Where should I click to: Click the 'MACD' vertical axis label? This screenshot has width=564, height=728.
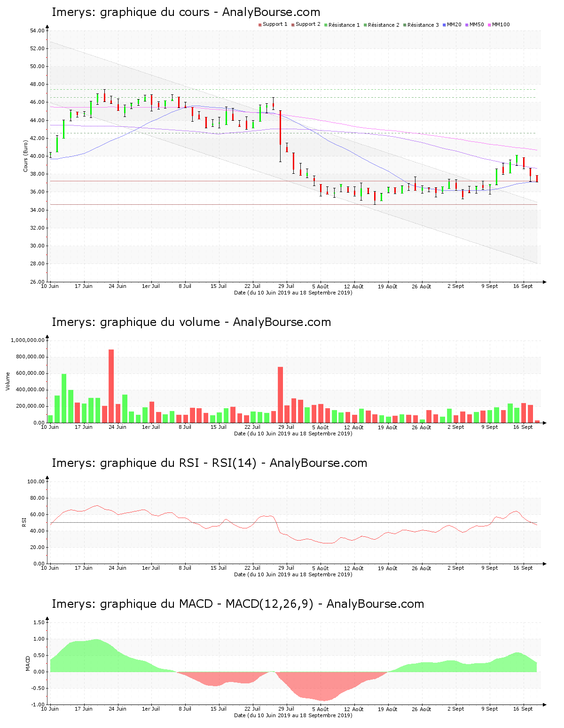coord(28,663)
